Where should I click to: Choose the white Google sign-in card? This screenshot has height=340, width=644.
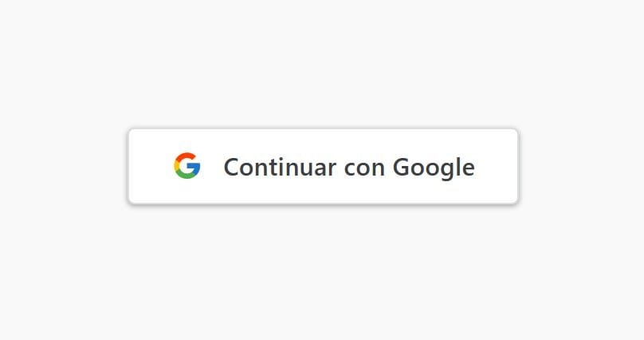(x=324, y=166)
